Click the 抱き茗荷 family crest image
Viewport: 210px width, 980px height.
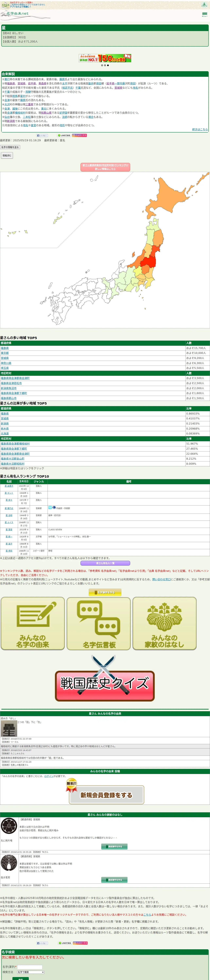[9, 863]
